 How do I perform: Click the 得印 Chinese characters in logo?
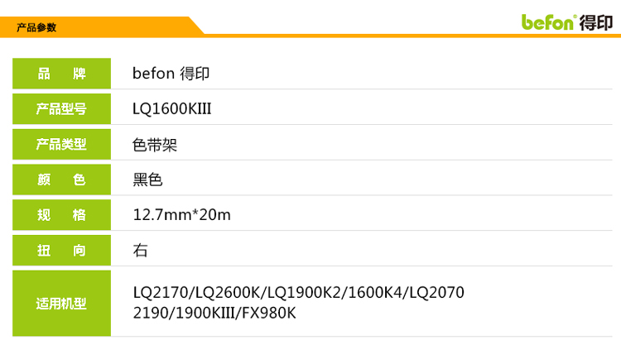pyautogui.click(x=596, y=23)
